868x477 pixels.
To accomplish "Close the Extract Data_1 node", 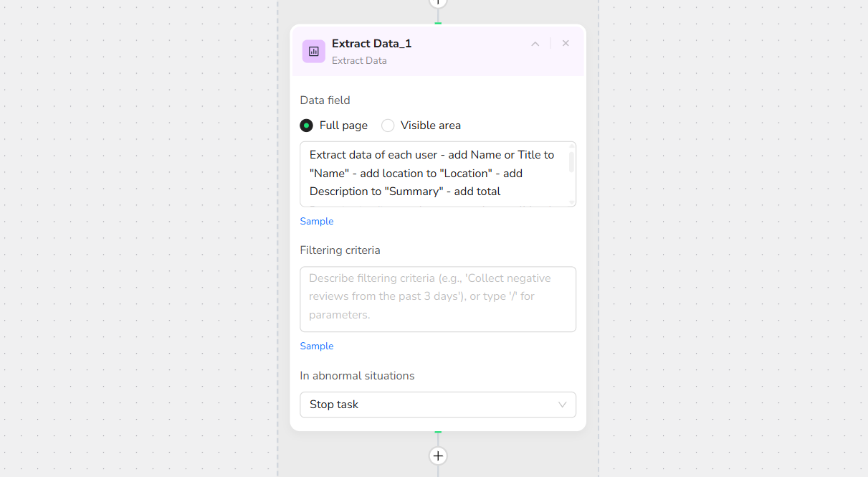I will tap(566, 44).
